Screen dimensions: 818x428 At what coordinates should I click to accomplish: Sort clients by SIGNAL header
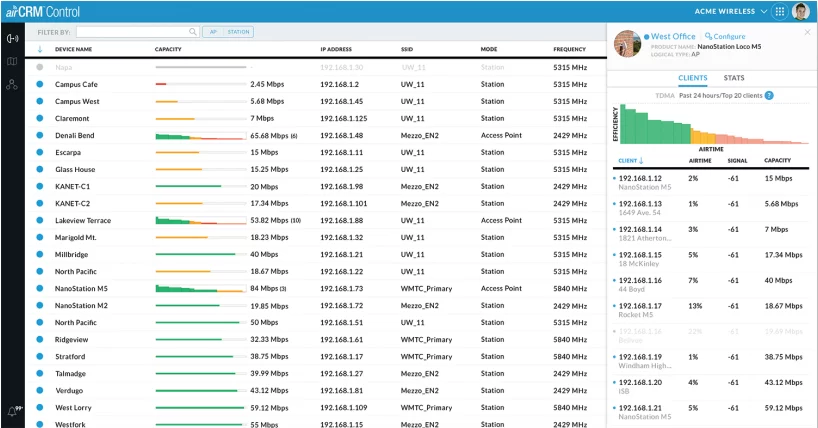pos(737,161)
